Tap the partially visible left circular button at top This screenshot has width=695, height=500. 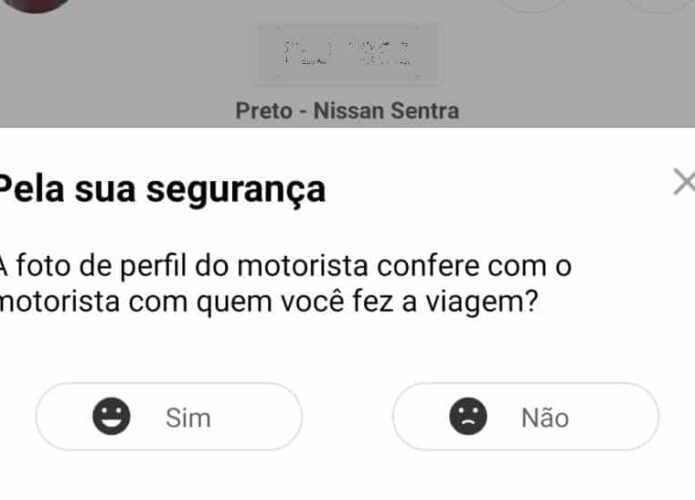click(533, 4)
